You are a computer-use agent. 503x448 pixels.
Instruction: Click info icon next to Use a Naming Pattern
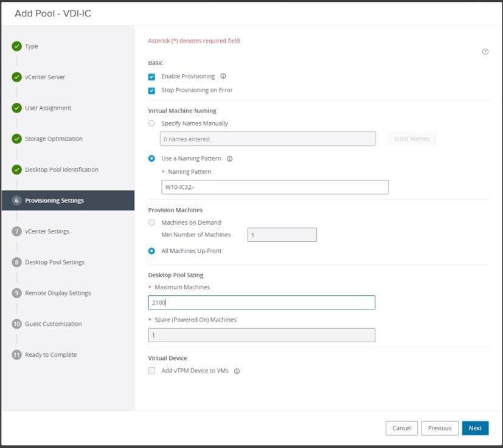[230, 159]
